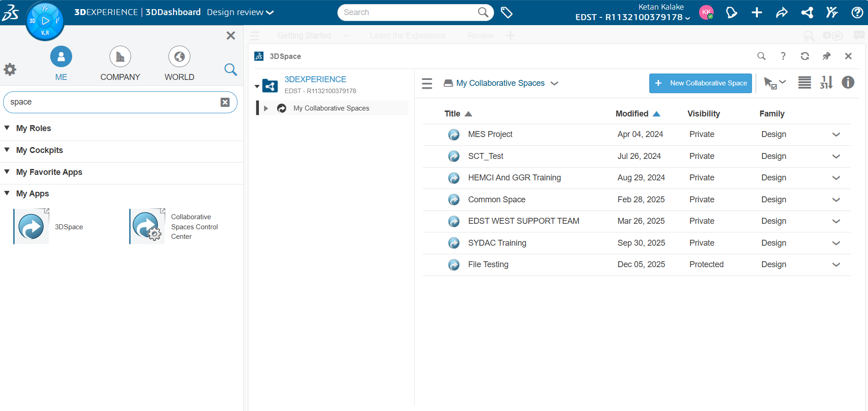Open the 3DSpace app icon
This screenshot has height=411, width=868.
pyautogui.click(x=31, y=227)
